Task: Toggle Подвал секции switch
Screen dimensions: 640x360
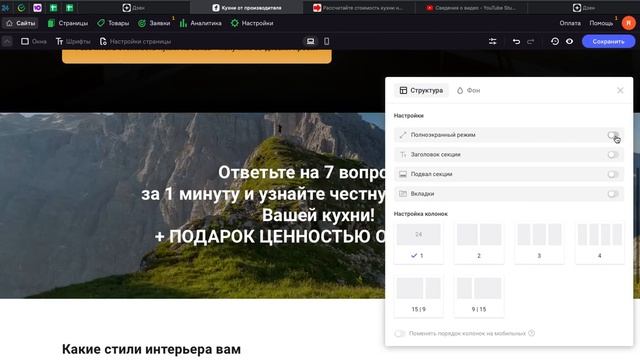Action: 613,174
